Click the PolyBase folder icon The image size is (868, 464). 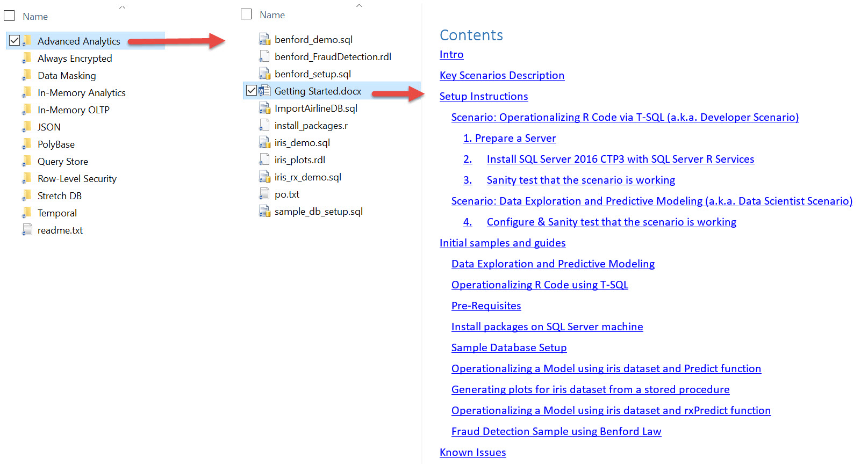[x=27, y=144]
